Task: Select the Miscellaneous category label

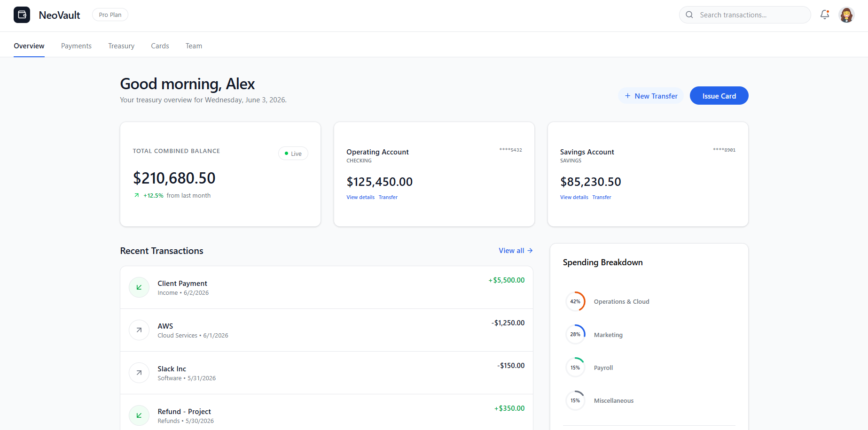Action: pyautogui.click(x=614, y=400)
